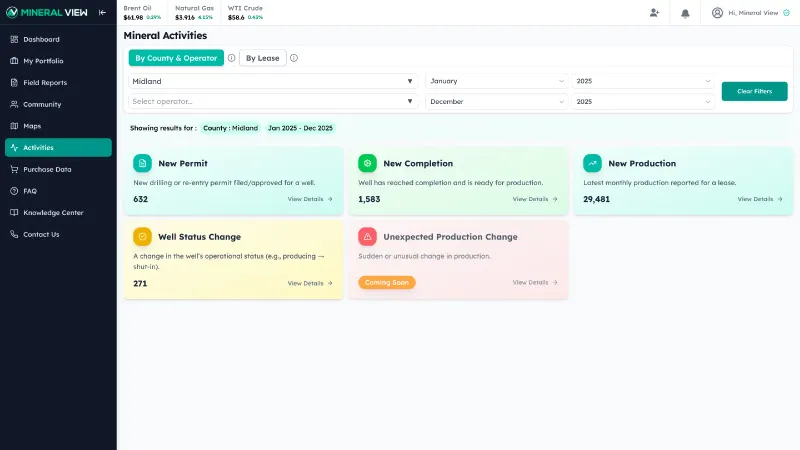Screen dimensions: 800x450
Task: Switch to By County & Operator tab
Action: [x=176, y=58]
